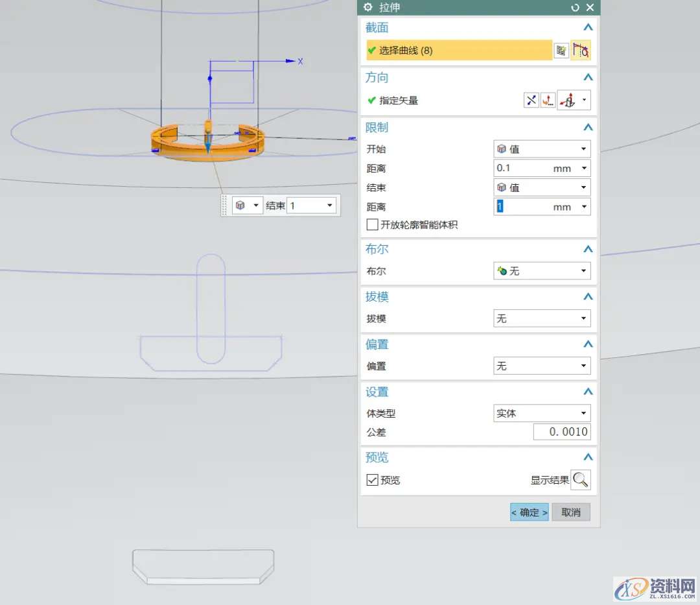
Task: Collapse the 偏置 section chevron
Action: point(588,344)
